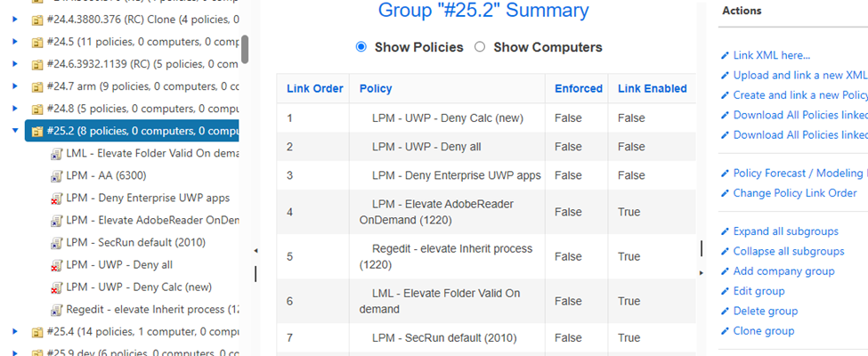Select the Show Policies radio button
Viewport: 868px width, 356px height.
pos(361,47)
